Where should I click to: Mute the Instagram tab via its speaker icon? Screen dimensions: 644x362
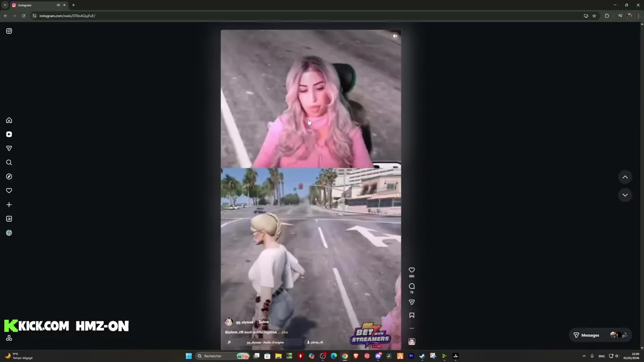(58, 5)
